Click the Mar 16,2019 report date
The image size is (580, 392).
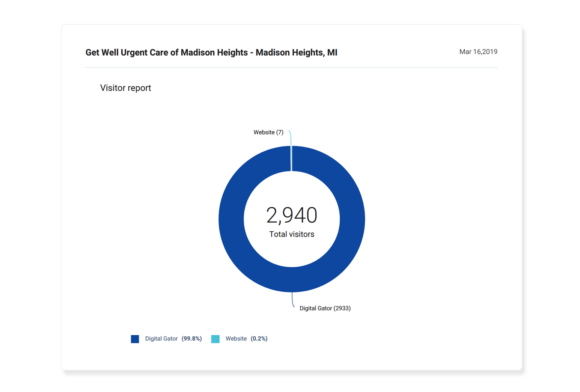coord(478,52)
